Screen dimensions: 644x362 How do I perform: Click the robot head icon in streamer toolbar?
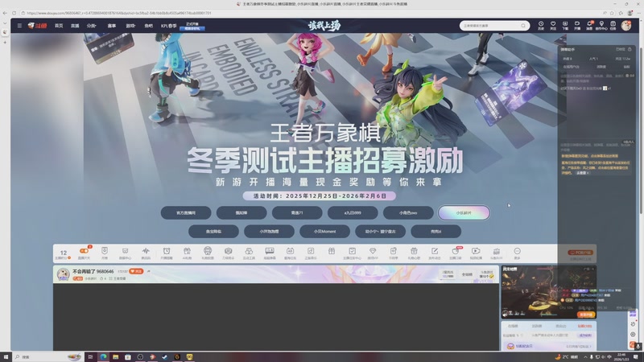point(208,253)
